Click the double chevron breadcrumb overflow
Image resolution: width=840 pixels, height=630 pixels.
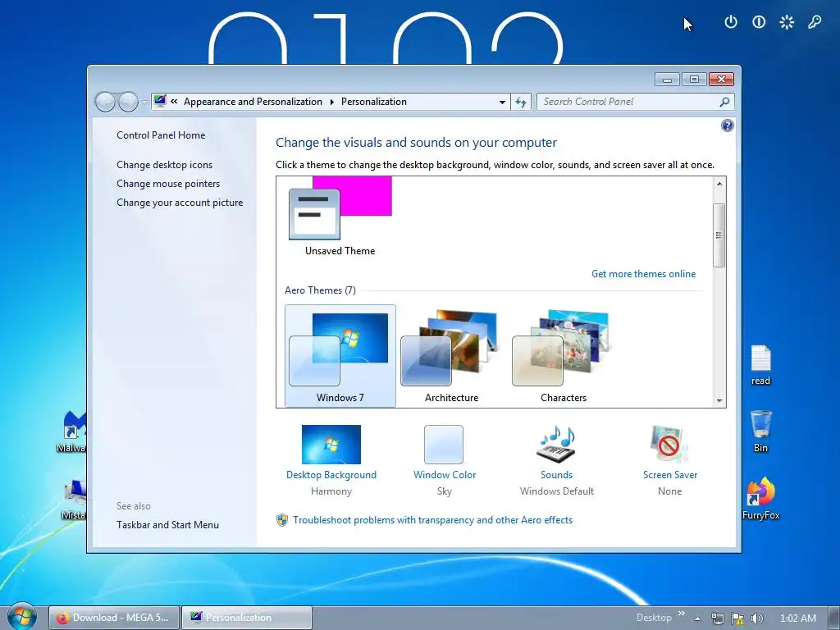(174, 101)
